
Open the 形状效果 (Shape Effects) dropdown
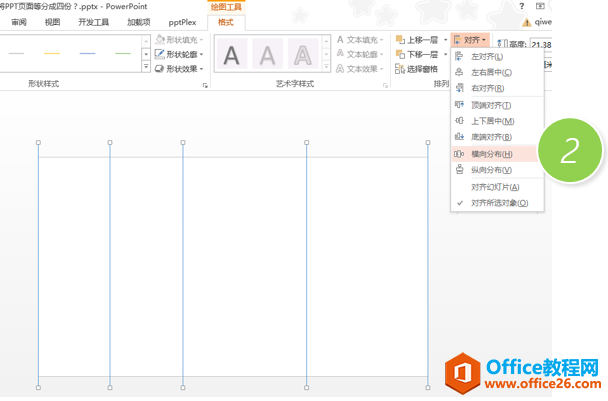coord(180,68)
